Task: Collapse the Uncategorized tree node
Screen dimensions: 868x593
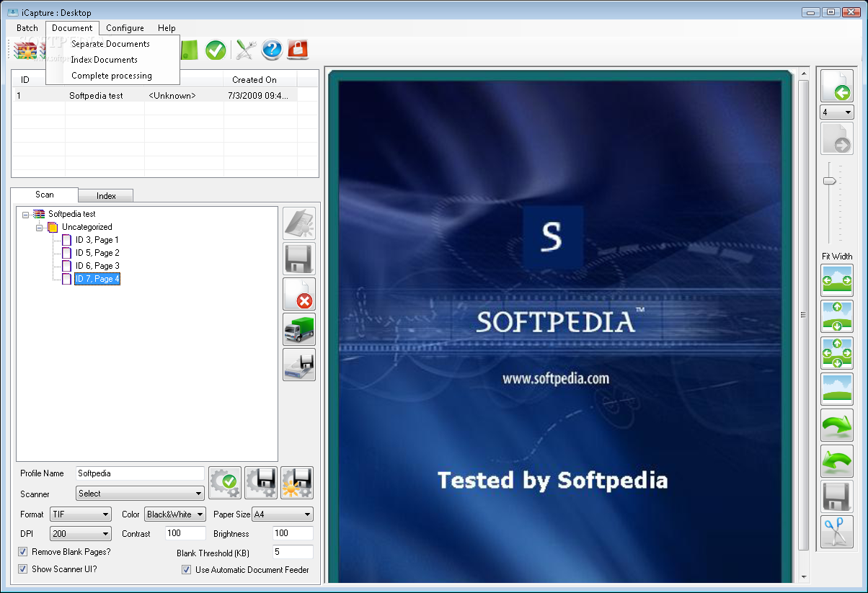Action: click(x=40, y=227)
